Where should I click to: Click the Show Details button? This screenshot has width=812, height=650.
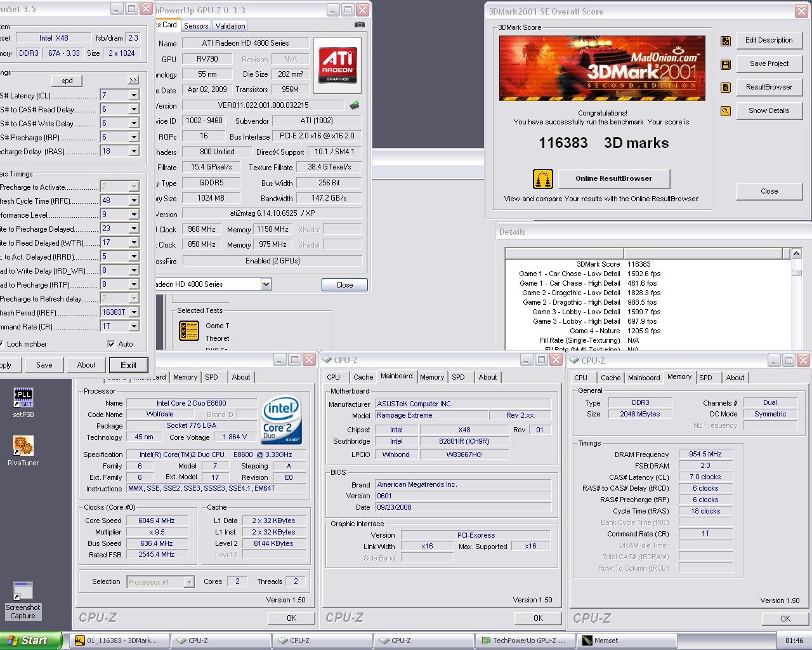(x=769, y=111)
